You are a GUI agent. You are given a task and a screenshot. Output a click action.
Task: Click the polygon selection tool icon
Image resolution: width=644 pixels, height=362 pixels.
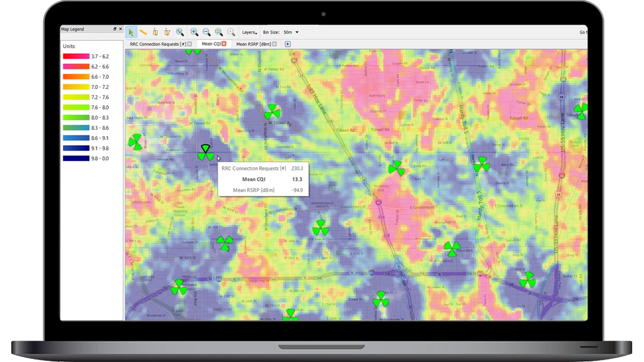tap(167, 32)
